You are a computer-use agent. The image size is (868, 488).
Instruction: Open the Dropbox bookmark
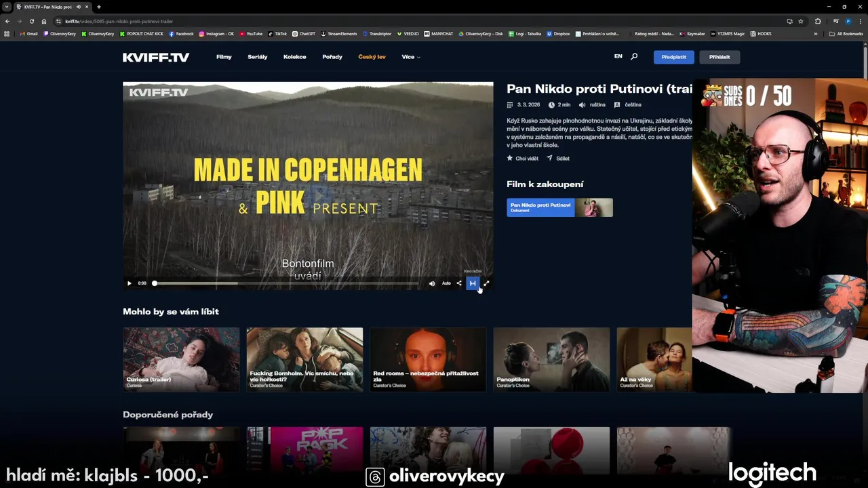point(558,33)
